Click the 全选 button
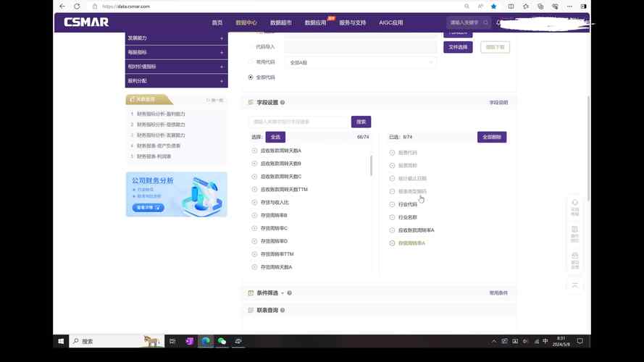This screenshot has height=362, width=644. point(275,137)
